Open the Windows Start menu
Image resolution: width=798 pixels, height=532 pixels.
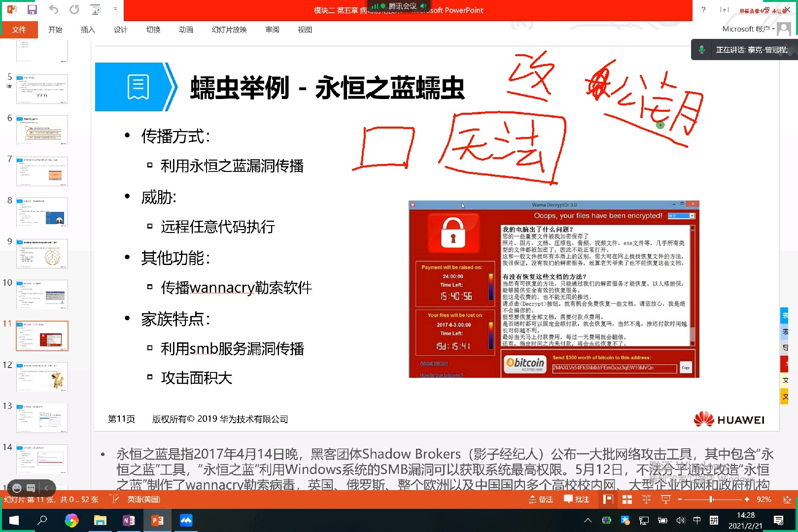click(x=14, y=520)
